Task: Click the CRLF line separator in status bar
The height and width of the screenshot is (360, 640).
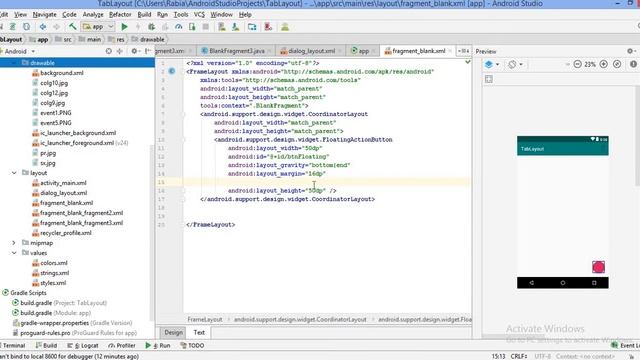Action: click(x=518, y=356)
